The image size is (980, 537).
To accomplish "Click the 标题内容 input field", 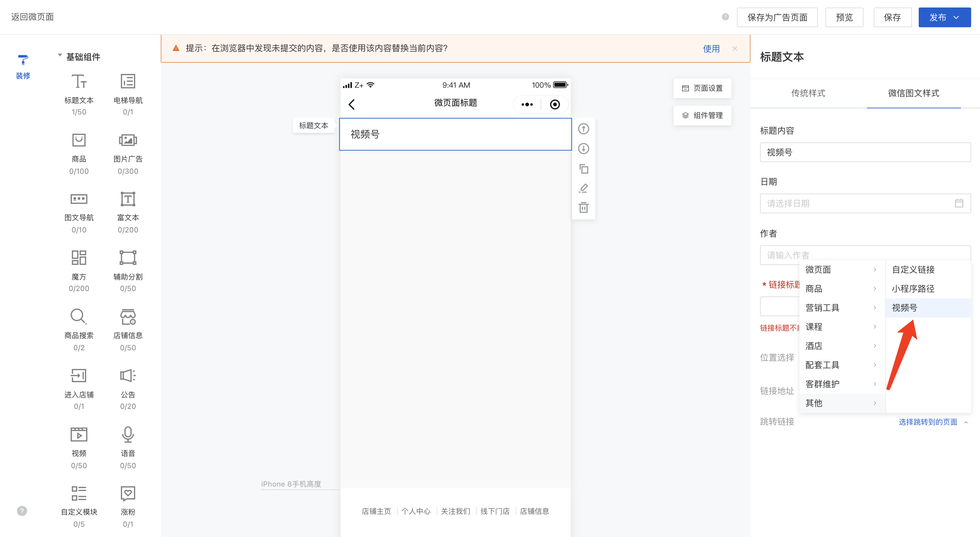I will (865, 152).
